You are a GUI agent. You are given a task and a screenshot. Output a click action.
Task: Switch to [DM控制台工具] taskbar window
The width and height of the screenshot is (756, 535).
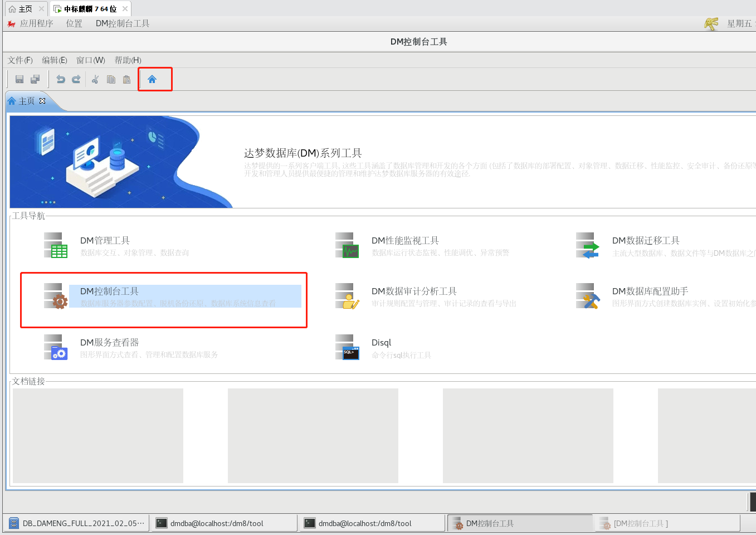(667, 523)
